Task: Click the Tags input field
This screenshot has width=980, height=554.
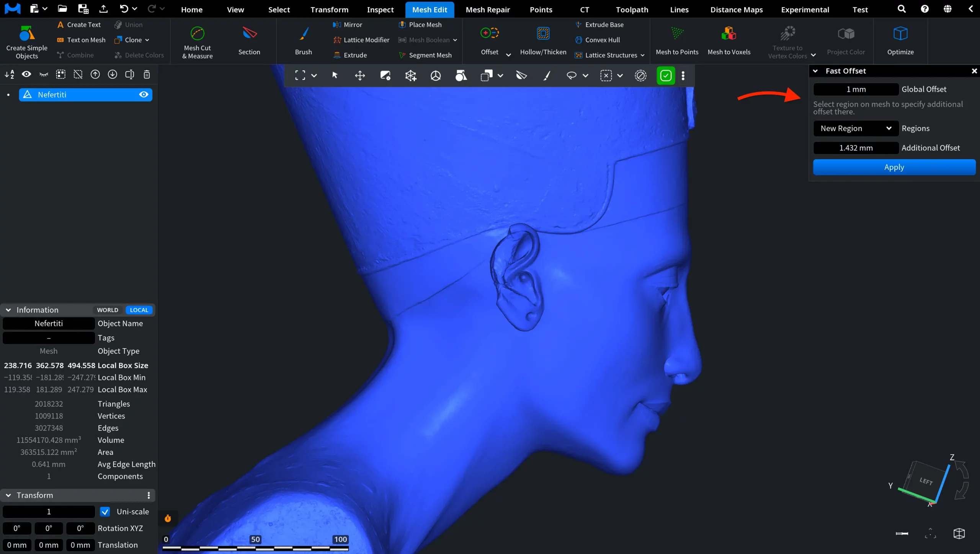Action: pyautogui.click(x=49, y=338)
